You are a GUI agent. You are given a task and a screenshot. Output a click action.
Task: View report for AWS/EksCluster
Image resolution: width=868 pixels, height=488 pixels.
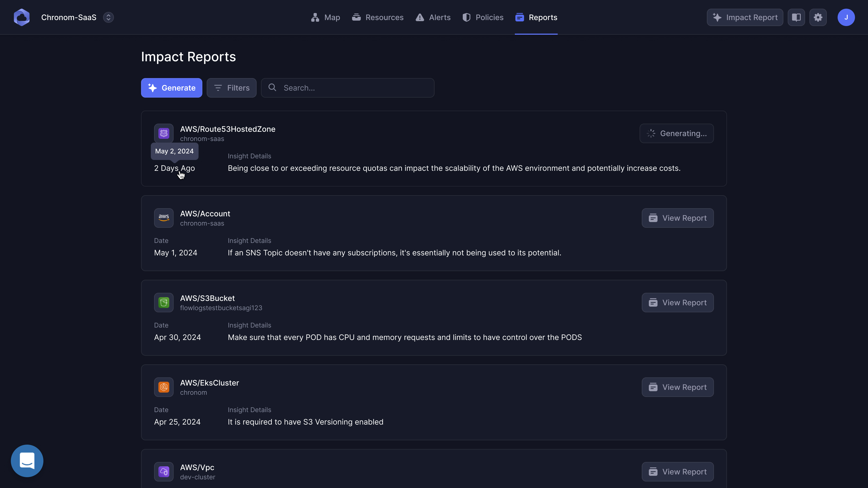click(x=678, y=387)
